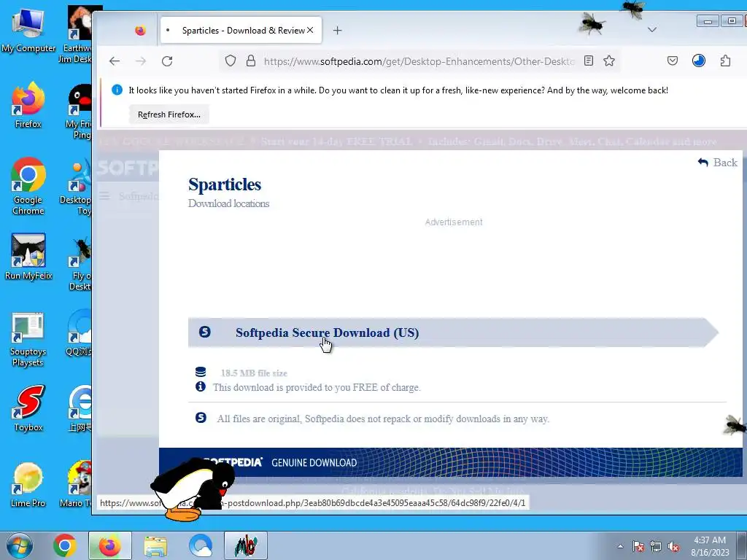Open Run MyFelix desktop shortcut
This screenshot has height=560, width=747.
[x=28, y=257]
